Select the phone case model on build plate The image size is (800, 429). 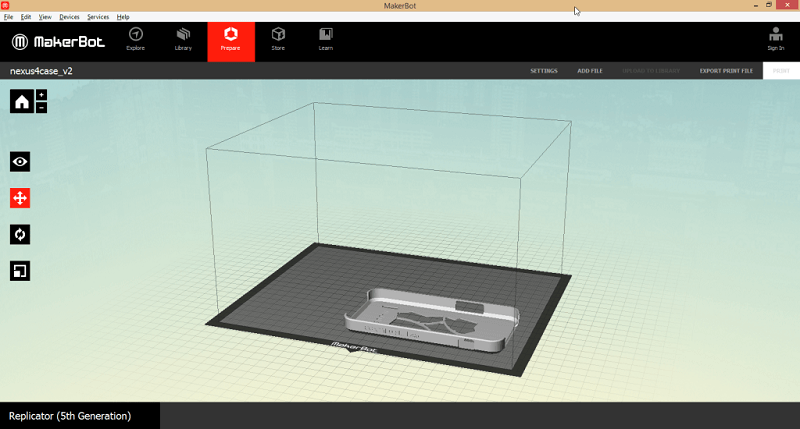[432, 321]
